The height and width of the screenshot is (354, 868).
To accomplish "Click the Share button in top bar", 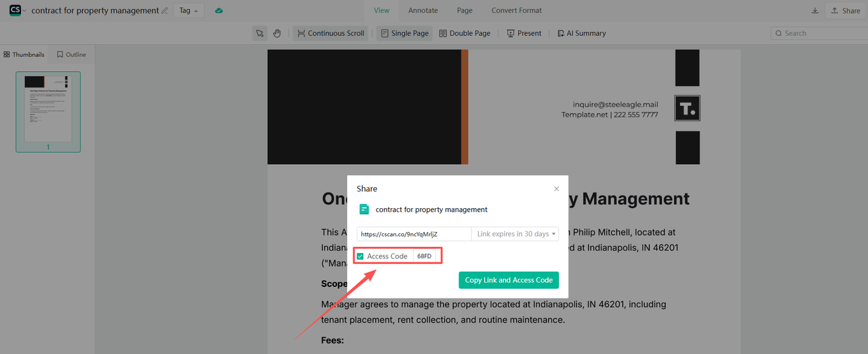I will pos(845,11).
